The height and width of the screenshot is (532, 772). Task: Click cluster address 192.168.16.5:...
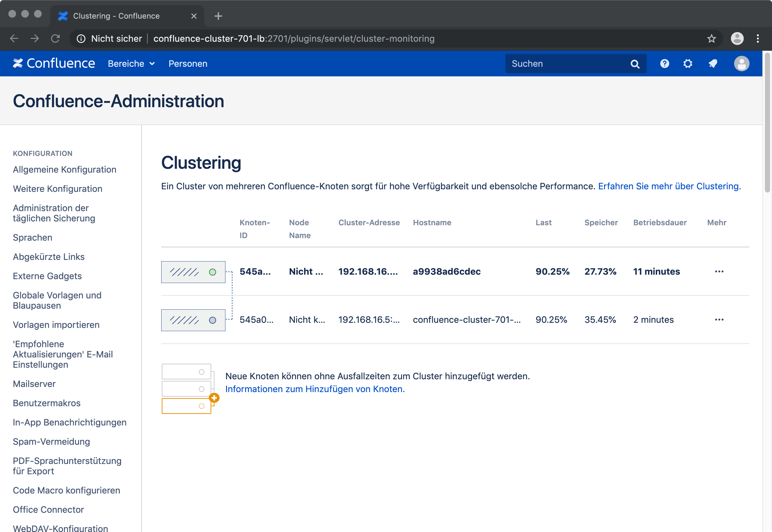(x=369, y=319)
